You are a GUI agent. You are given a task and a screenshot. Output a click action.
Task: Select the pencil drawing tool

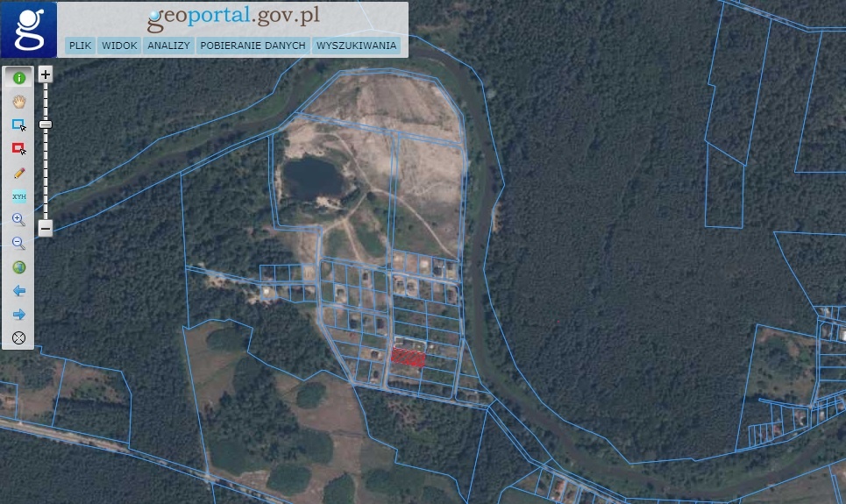(x=19, y=173)
